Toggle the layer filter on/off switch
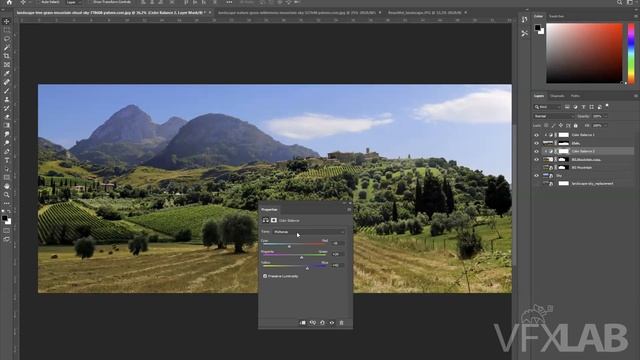The height and width of the screenshot is (360, 640). [x=607, y=106]
